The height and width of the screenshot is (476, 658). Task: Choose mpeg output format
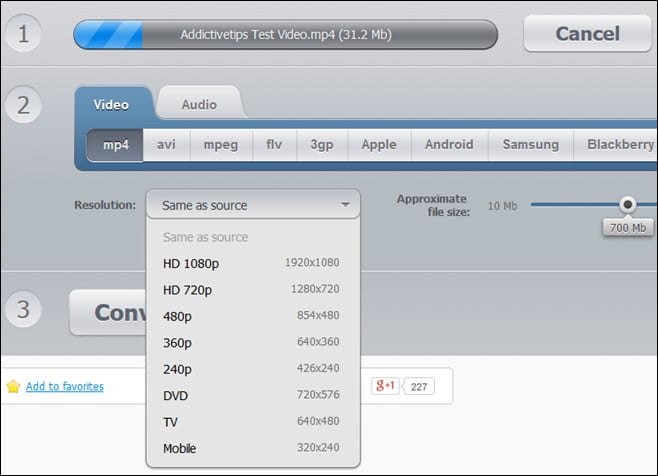point(221,144)
